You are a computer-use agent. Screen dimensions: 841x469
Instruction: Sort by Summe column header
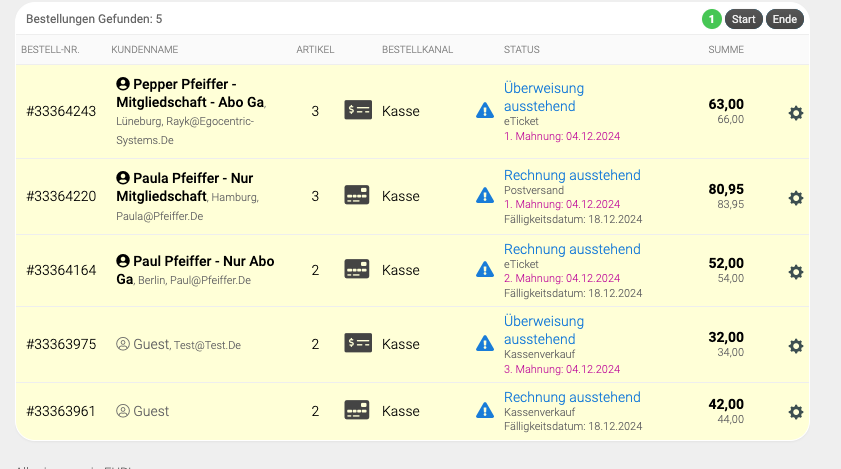coord(726,49)
